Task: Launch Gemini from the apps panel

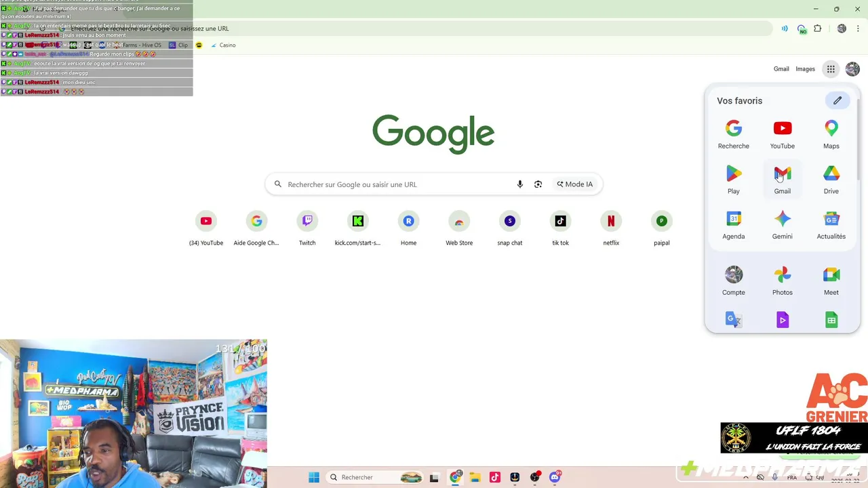Action: pos(782,226)
